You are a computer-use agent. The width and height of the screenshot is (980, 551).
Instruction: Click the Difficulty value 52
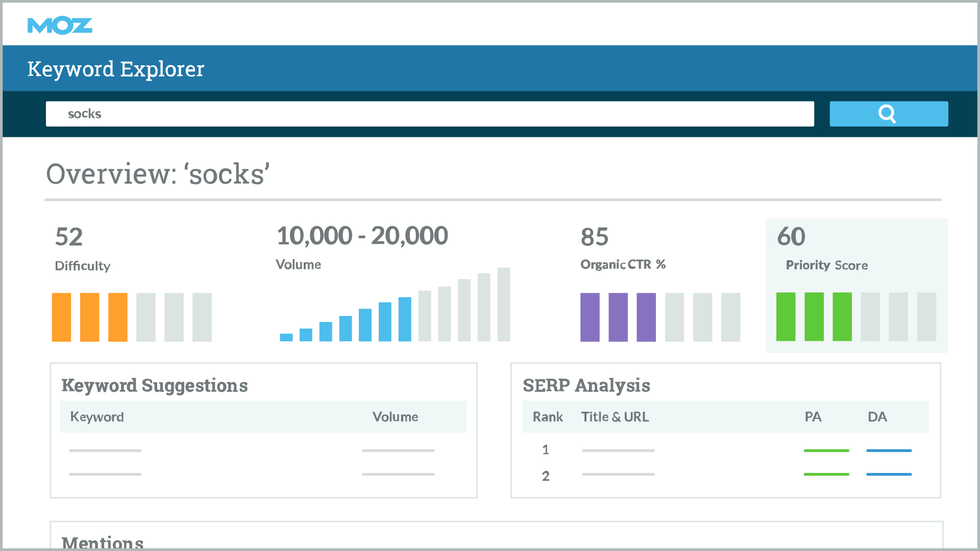(x=68, y=237)
